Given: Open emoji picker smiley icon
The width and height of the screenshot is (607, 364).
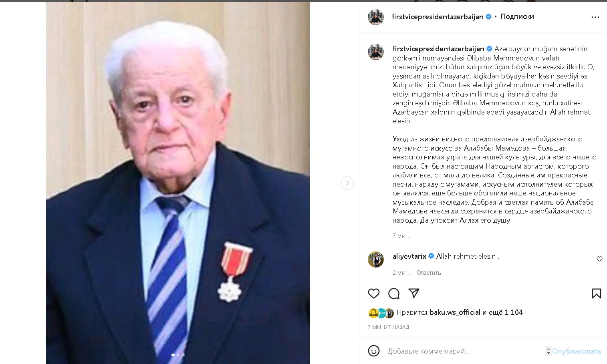Looking at the screenshot, I should (x=373, y=351).
